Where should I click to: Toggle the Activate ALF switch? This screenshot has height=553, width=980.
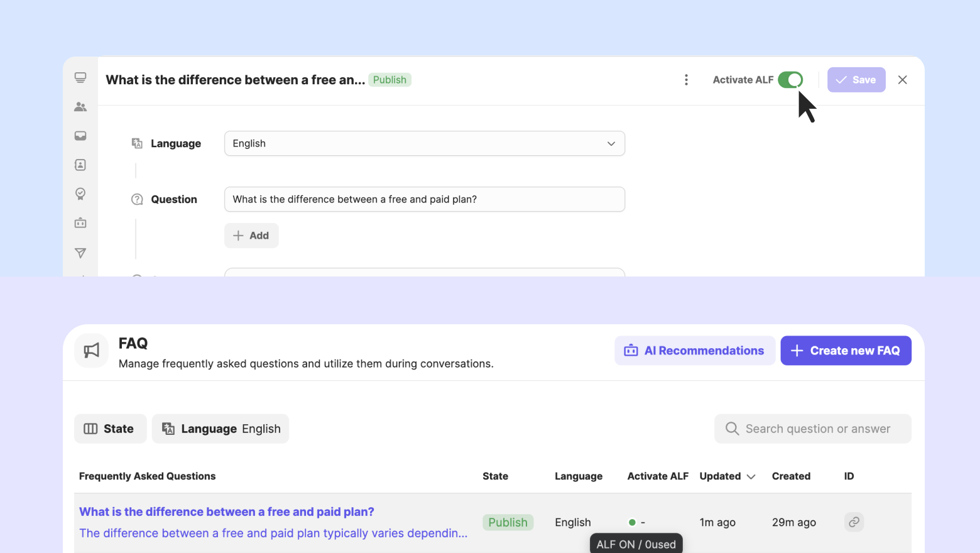(790, 80)
